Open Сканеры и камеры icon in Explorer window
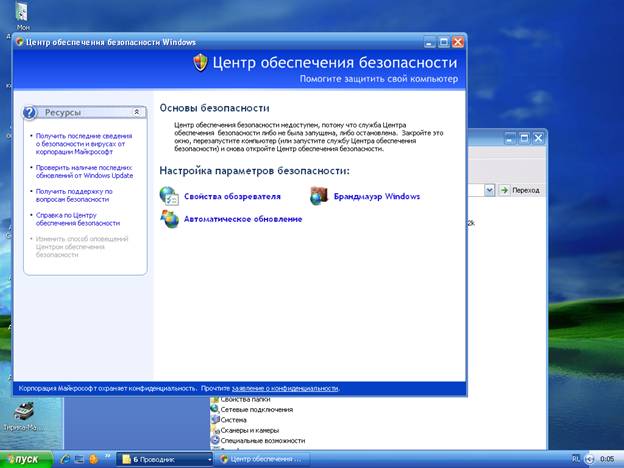The width and height of the screenshot is (624, 468). tap(215, 430)
